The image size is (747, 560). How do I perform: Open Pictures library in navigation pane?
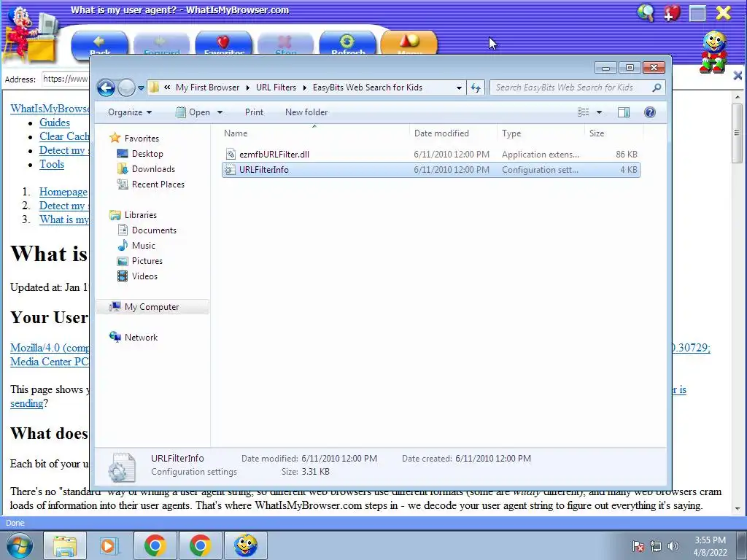coord(147,261)
